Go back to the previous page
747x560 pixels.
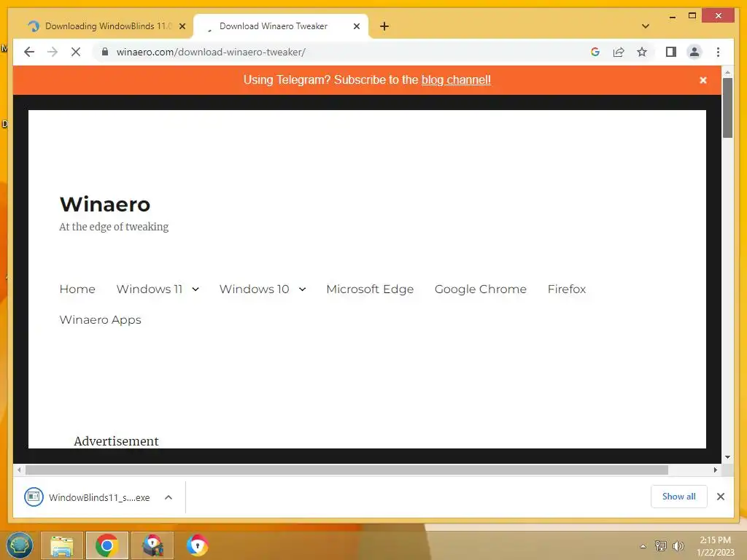pos(29,52)
